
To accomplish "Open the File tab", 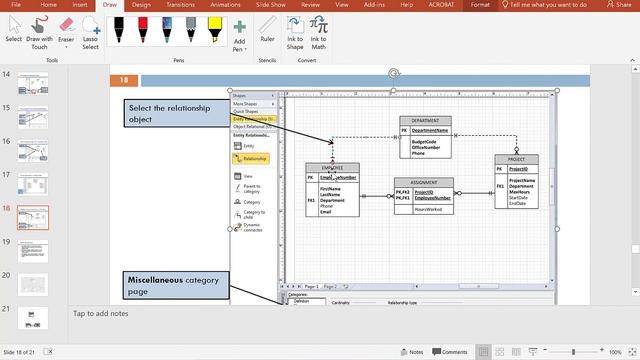I will (x=16, y=4).
